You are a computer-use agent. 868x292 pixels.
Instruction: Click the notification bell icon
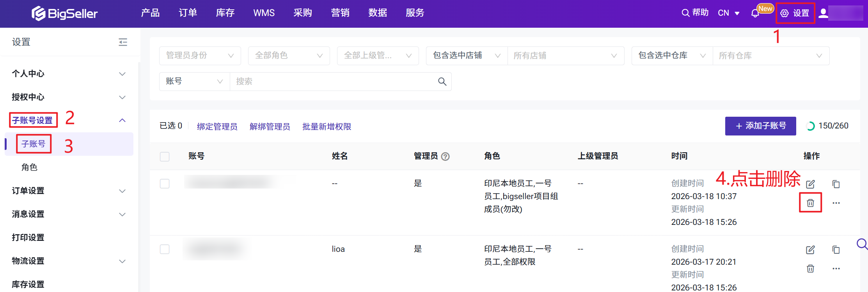click(755, 13)
